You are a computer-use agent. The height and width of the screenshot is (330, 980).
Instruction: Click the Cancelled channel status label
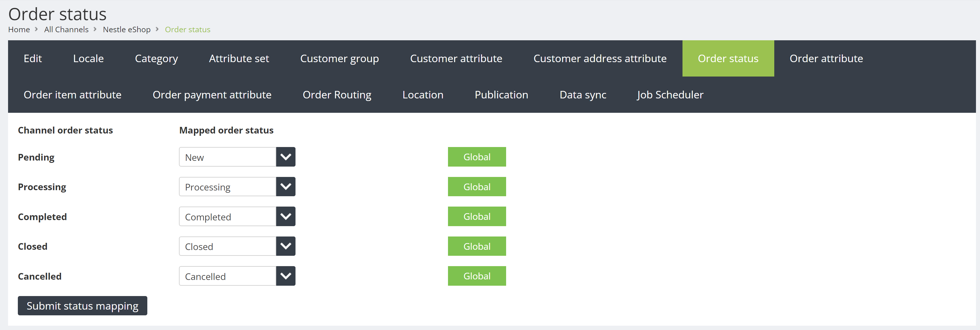[x=40, y=276]
